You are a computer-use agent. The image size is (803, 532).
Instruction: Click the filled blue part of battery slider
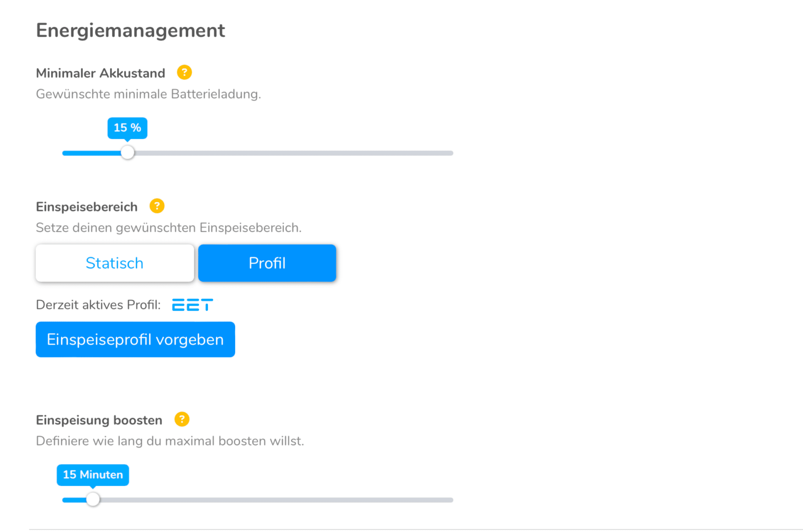pos(92,153)
